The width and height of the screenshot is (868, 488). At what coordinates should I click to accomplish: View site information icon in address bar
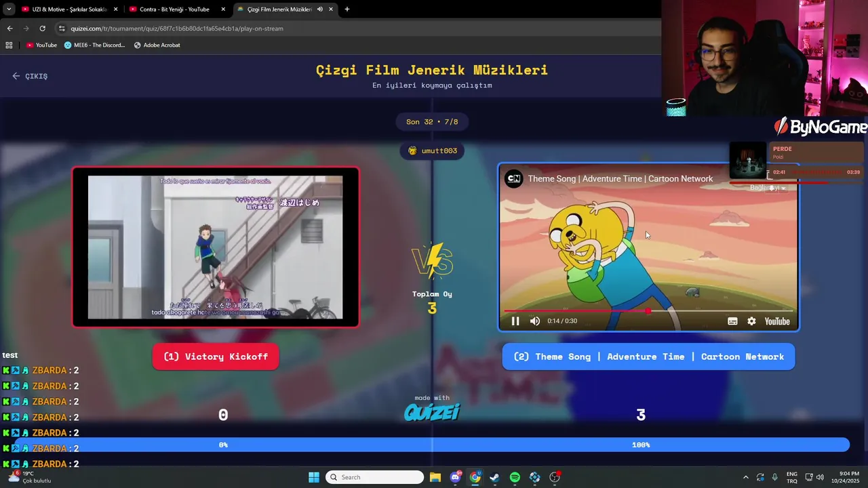[x=62, y=28]
